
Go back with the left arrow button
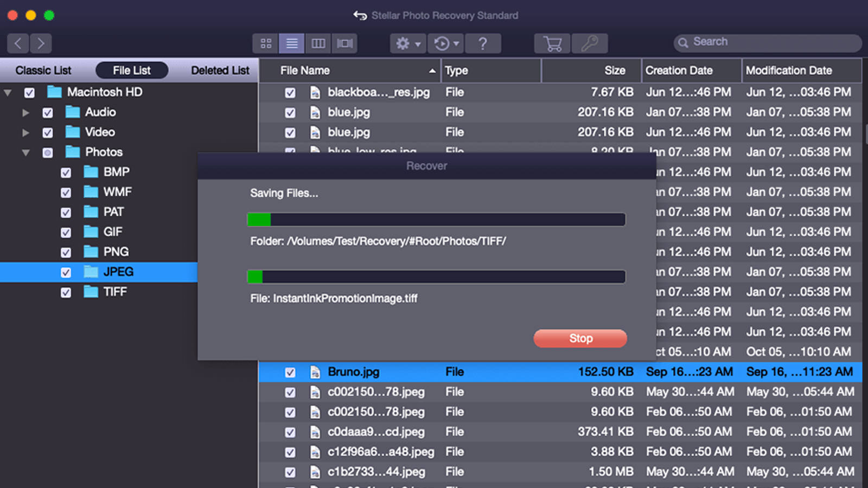tap(18, 43)
